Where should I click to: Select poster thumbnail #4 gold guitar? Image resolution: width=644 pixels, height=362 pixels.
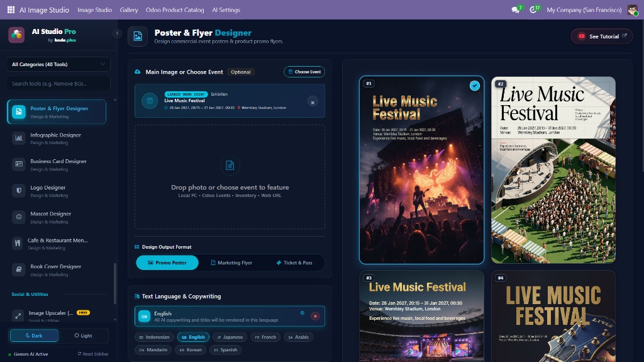(x=553, y=316)
